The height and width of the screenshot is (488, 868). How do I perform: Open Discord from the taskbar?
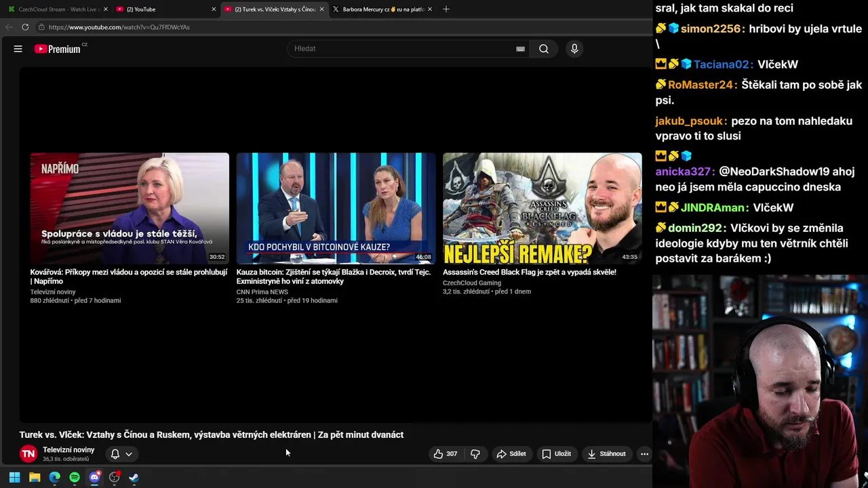[x=94, y=477]
